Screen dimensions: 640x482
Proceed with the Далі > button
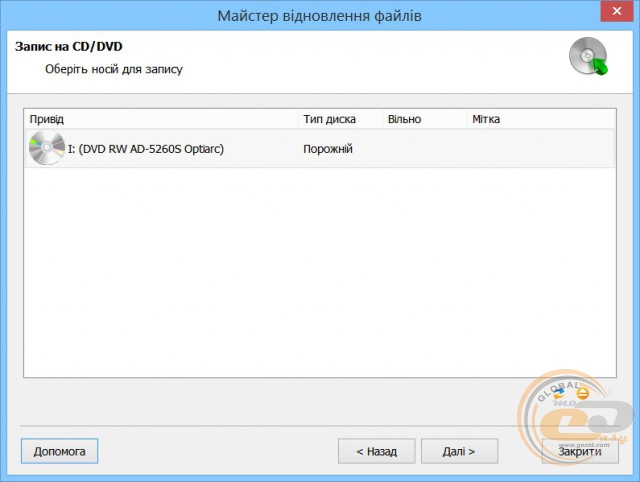point(459,451)
